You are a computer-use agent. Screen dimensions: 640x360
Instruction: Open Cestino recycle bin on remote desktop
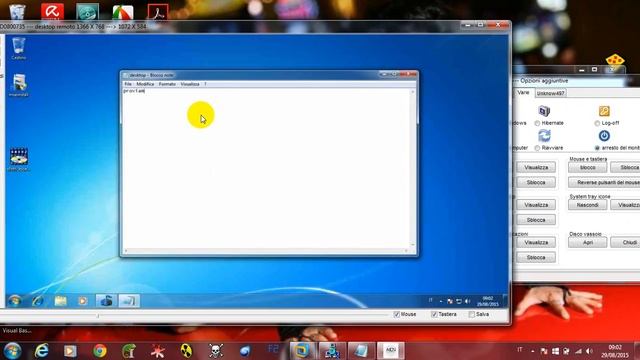pos(19,48)
